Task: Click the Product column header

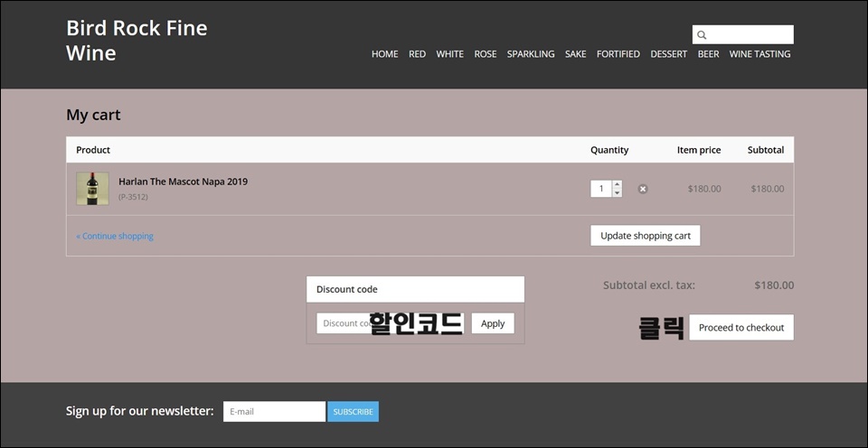Action: pos(93,150)
